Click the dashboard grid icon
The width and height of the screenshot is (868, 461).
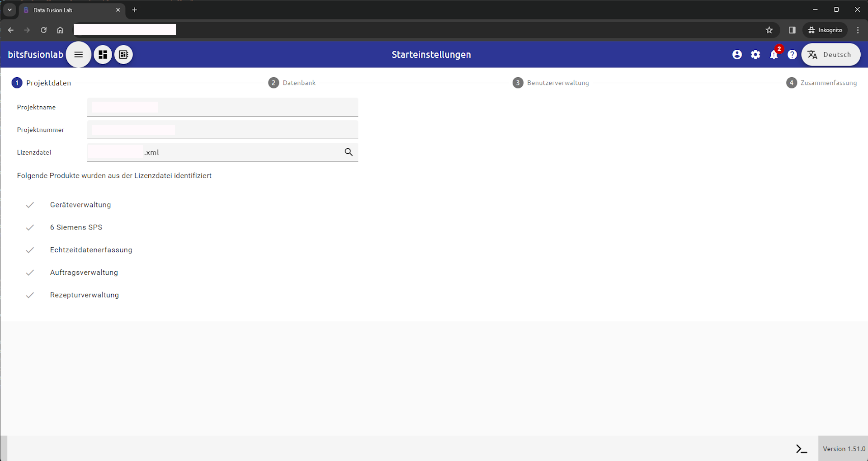(103, 55)
